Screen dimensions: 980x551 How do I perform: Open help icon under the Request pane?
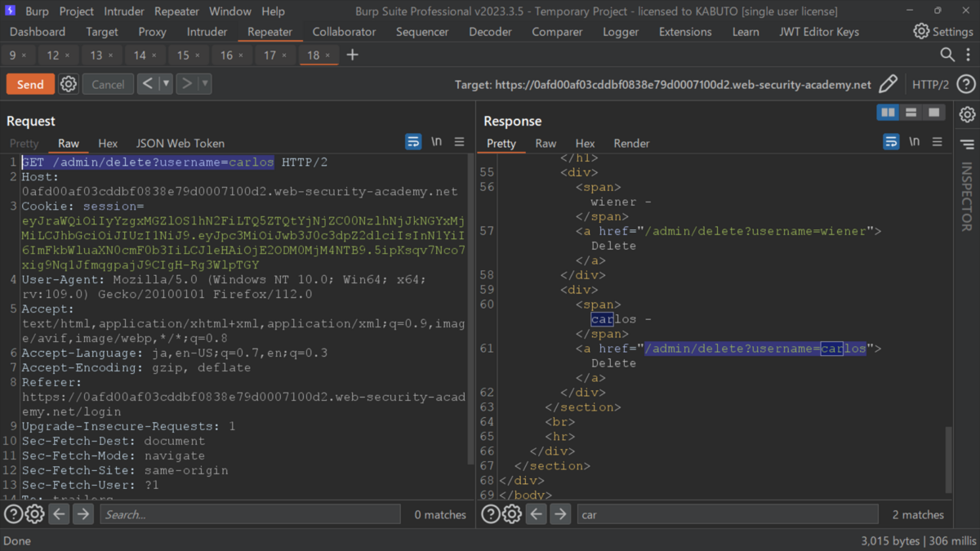pyautogui.click(x=13, y=514)
